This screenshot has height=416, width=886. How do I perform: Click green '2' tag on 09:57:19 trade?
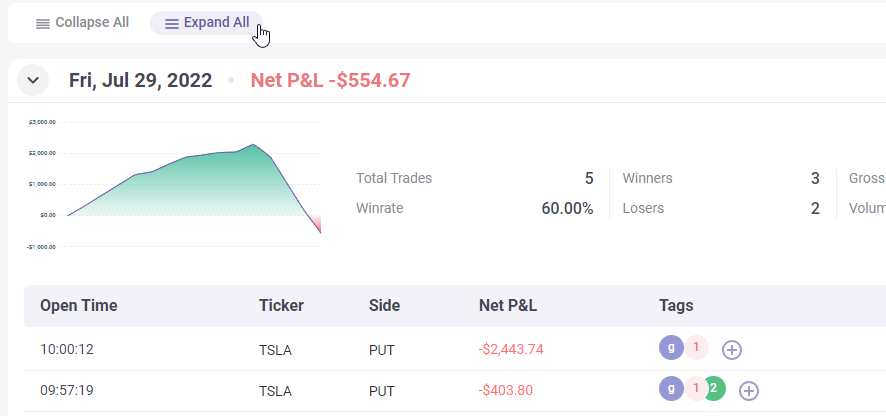[x=716, y=390]
